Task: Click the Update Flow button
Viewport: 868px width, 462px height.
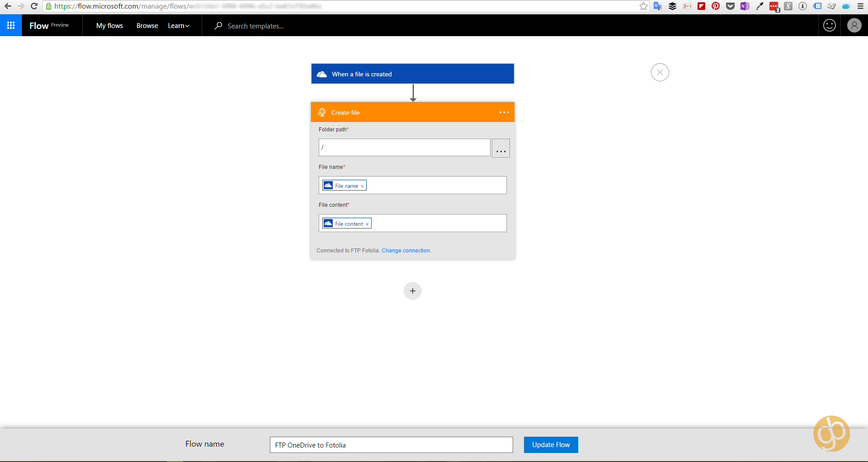Action: click(x=551, y=445)
